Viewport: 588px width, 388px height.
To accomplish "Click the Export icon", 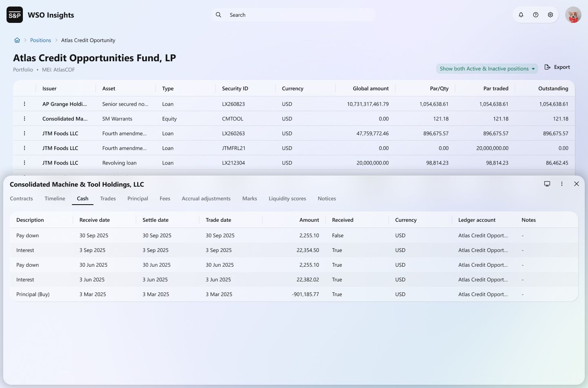I will click(548, 67).
